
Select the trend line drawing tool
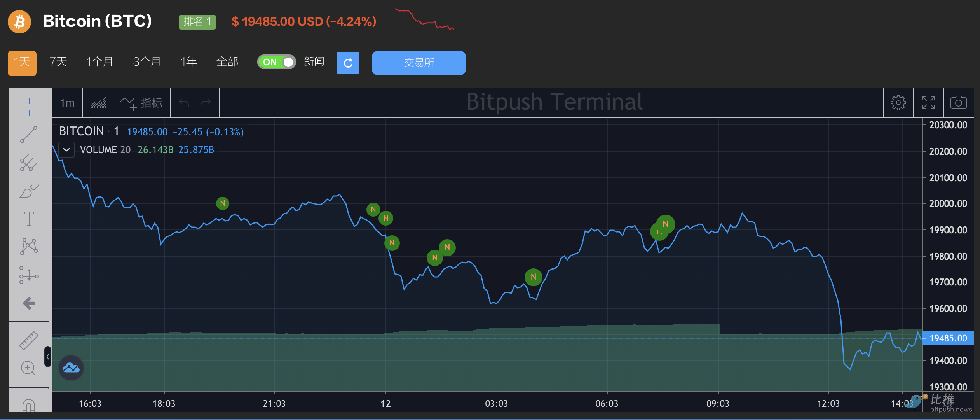pos(29,135)
